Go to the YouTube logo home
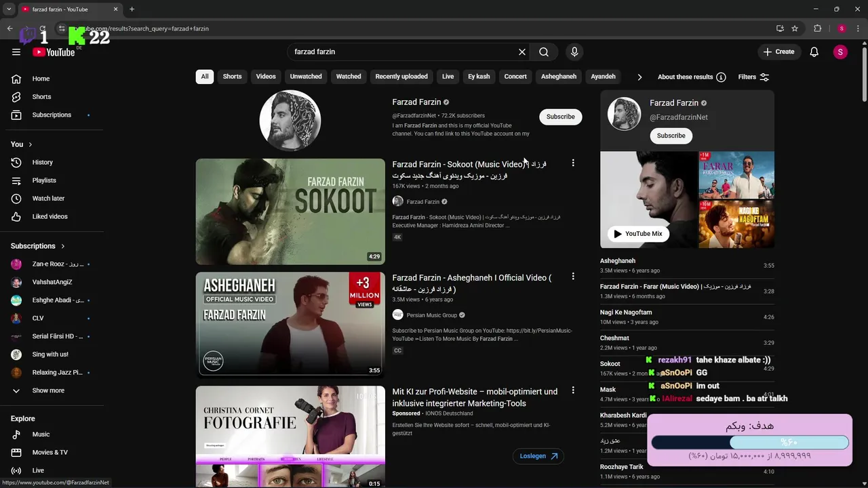Viewport: 868px width, 488px height. (x=54, y=52)
